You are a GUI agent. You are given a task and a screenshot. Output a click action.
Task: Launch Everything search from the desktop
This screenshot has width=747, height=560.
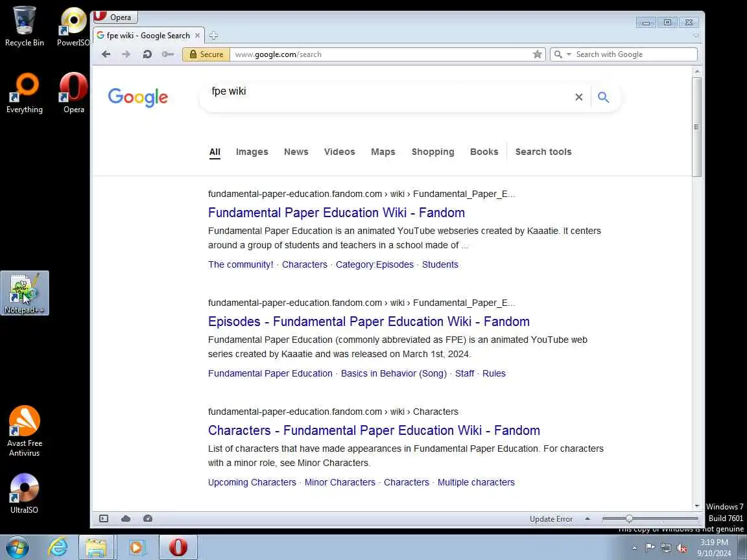point(24,93)
